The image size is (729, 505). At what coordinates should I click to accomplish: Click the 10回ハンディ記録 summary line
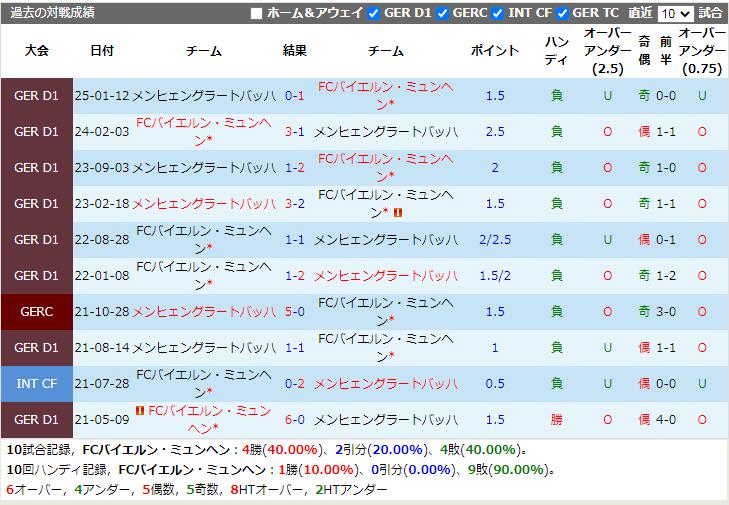pos(281,470)
